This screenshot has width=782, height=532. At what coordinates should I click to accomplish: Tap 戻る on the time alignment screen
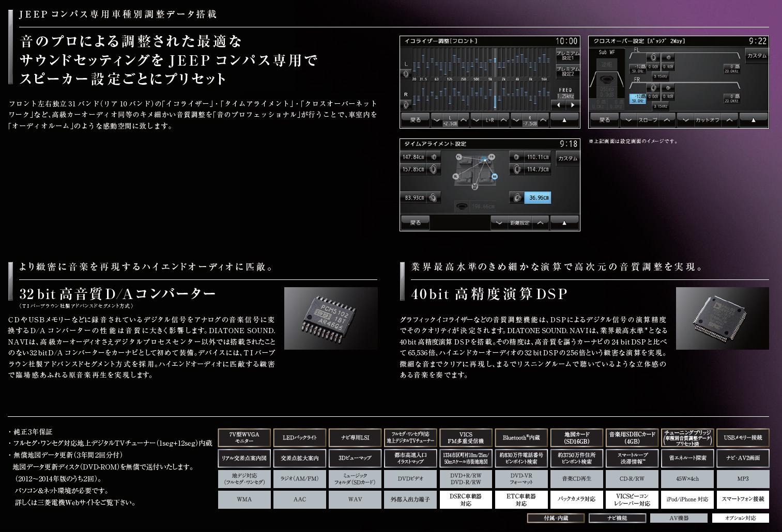(416, 223)
